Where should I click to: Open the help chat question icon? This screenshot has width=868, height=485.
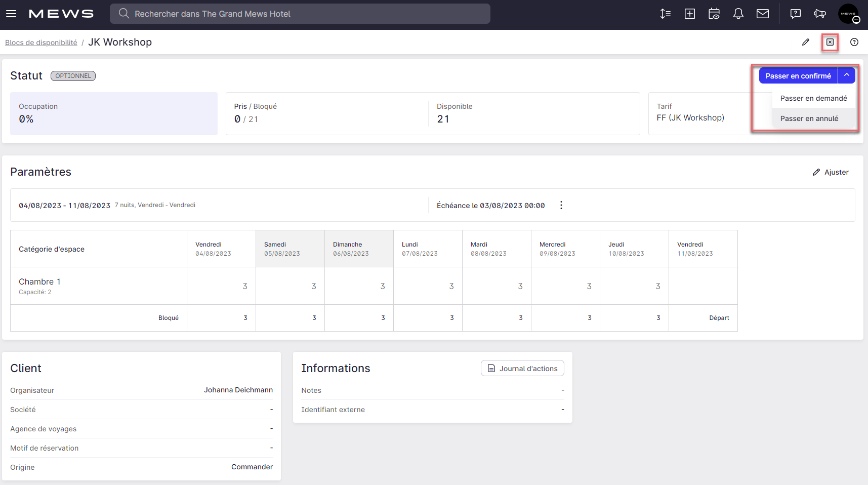(x=796, y=14)
